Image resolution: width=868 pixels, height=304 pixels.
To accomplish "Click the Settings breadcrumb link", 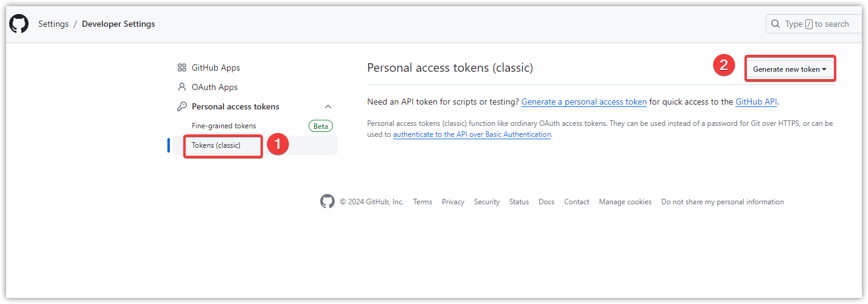I will [x=53, y=24].
